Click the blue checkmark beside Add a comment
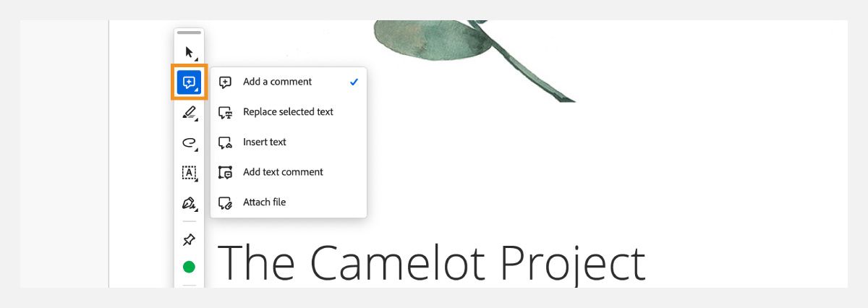 tap(354, 82)
